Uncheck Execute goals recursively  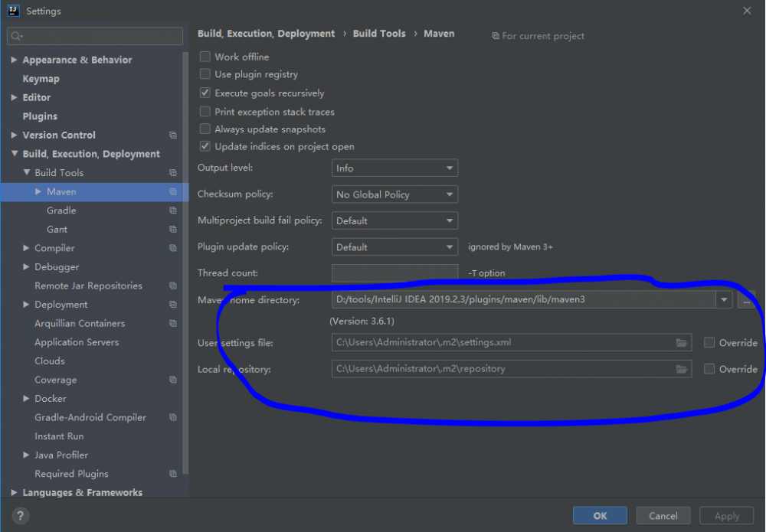205,93
